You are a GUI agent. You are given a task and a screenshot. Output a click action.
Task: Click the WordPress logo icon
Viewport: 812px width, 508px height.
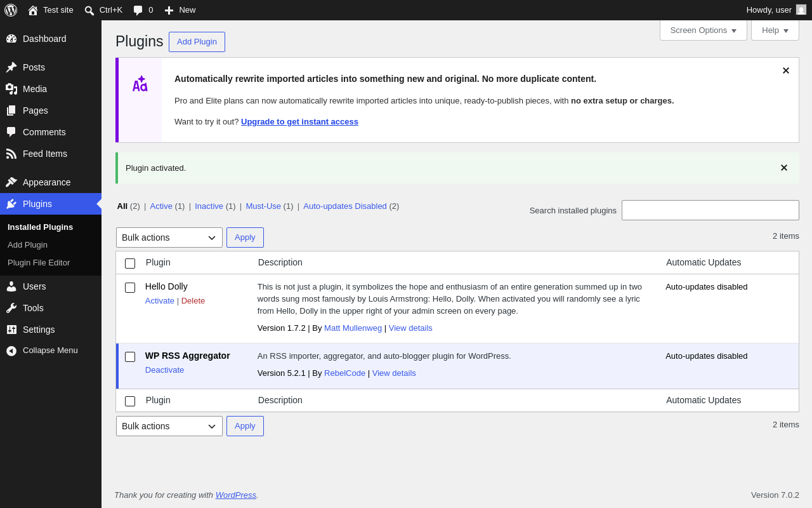coord(11,10)
